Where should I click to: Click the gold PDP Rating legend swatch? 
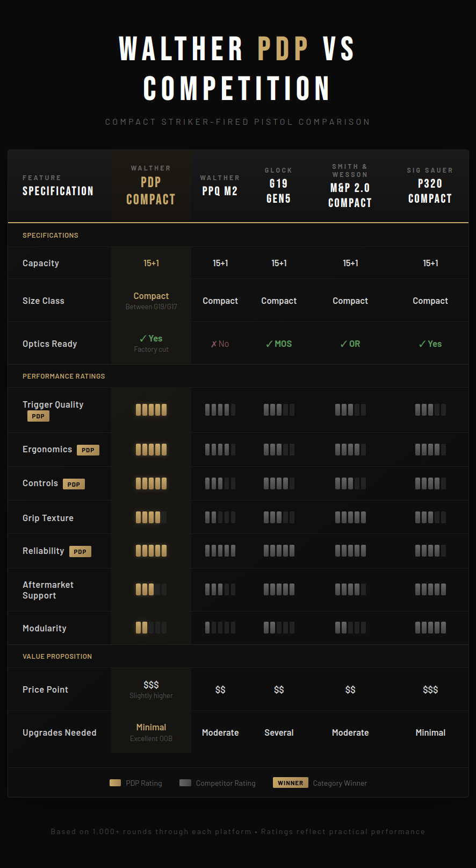(115, 783)
